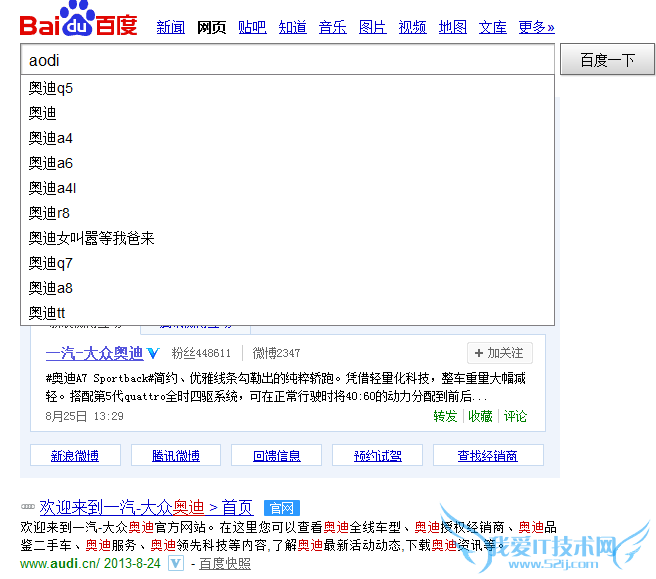Open the 知道 tab
This screenshot has height=579, width=656.
(292, 27)
